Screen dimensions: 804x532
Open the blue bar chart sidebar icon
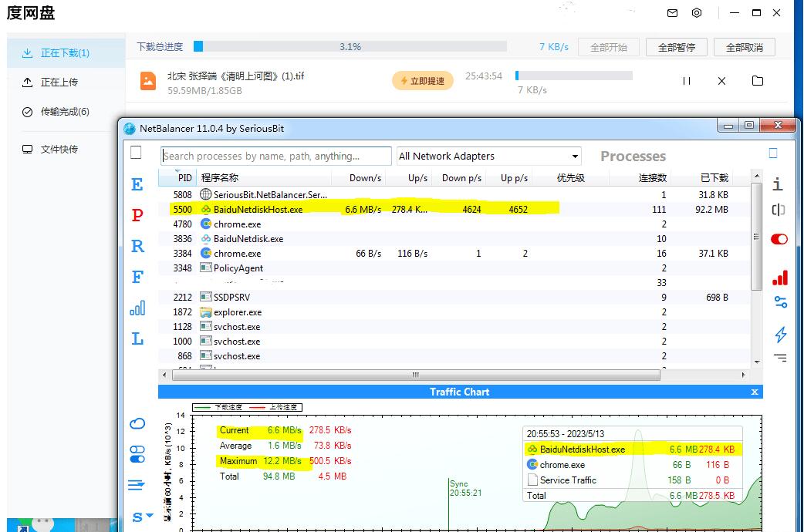tap(137, 308)
